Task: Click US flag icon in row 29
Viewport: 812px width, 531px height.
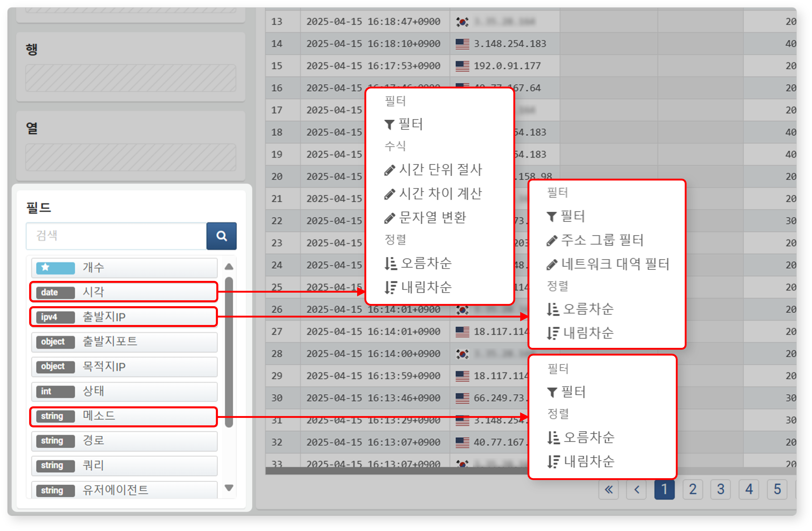Action: [462, 376]
